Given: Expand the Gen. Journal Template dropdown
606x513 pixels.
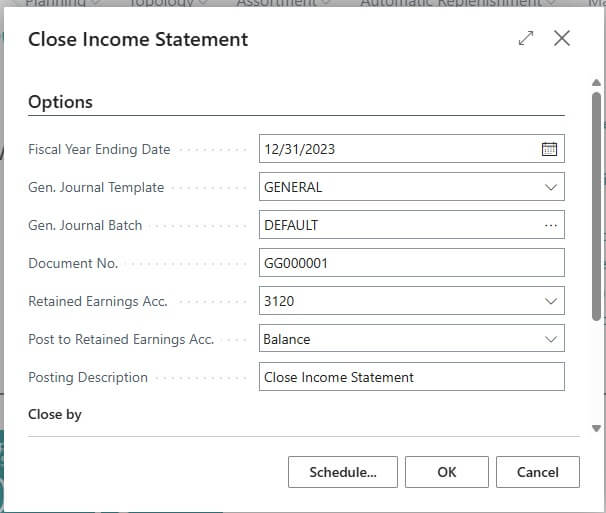Looking at the screenshot, I should click(551, 187).
